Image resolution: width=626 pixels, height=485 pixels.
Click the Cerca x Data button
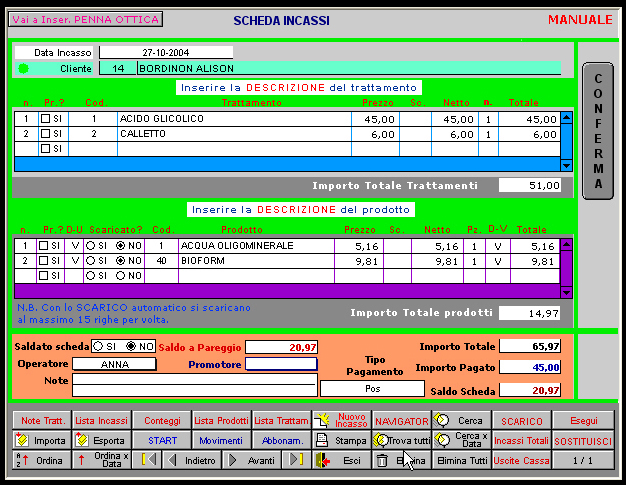[x=461, y=440]
